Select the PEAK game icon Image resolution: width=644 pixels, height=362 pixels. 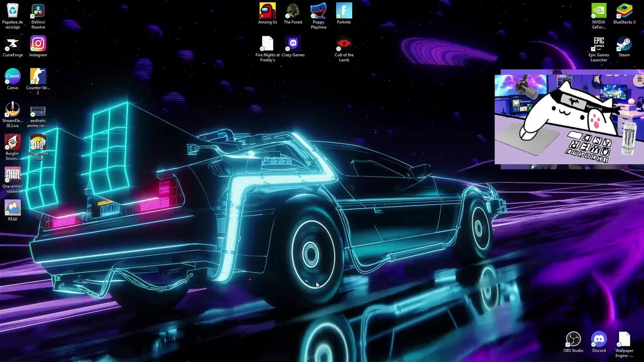13,210
